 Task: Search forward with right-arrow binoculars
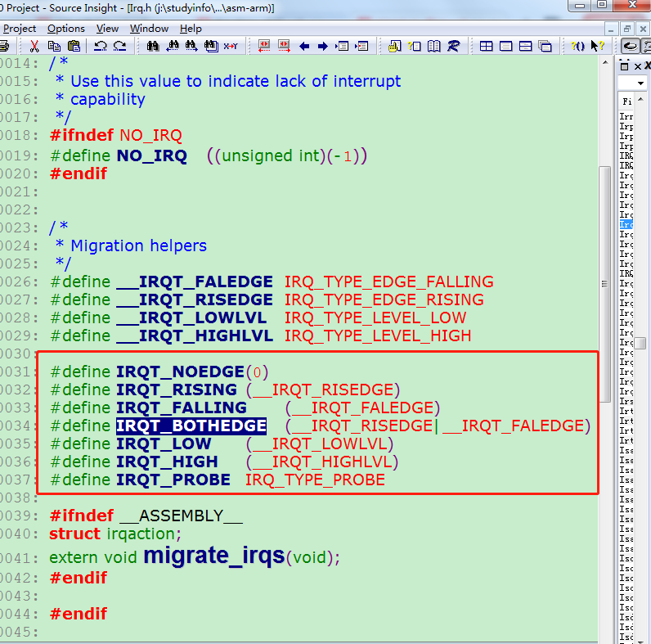coord(191,46)
